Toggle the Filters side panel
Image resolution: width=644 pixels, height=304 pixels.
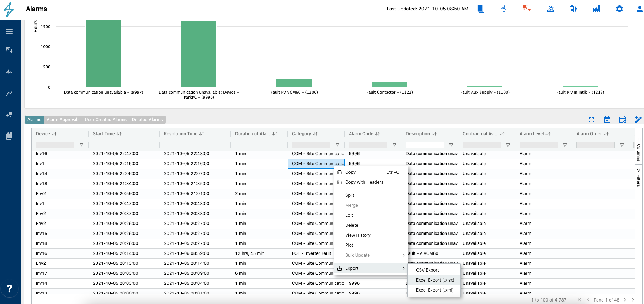(x=639, y=177)
